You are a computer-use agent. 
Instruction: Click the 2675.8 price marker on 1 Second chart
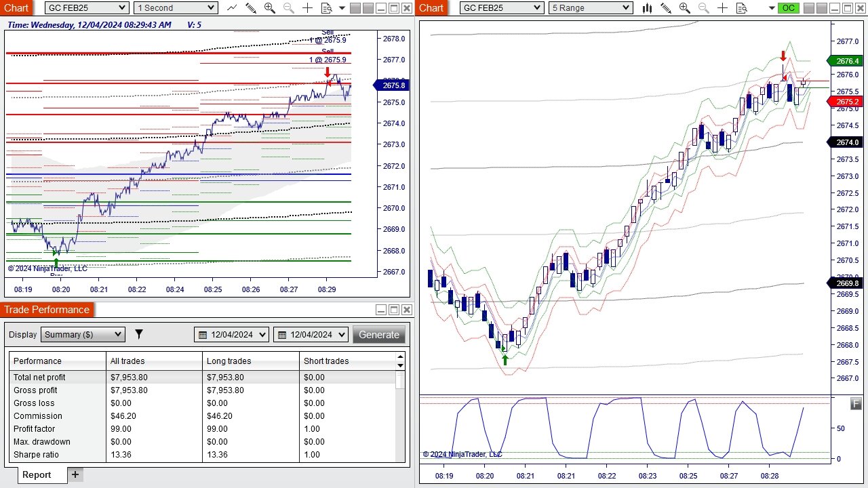tap(391, 85)
